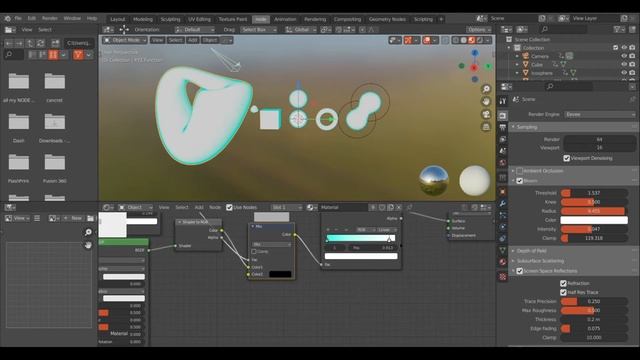Toggle camera view icon in 3D viewport

[x=486, y=114]
